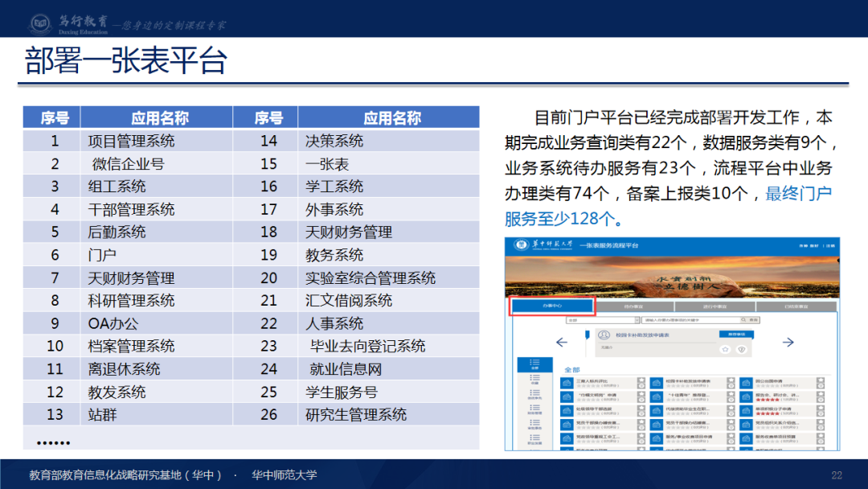The height and width of the screenshot is (489, 868).
Task: Click the table cell 毕业去向登记系统
Action: [367, 346]
